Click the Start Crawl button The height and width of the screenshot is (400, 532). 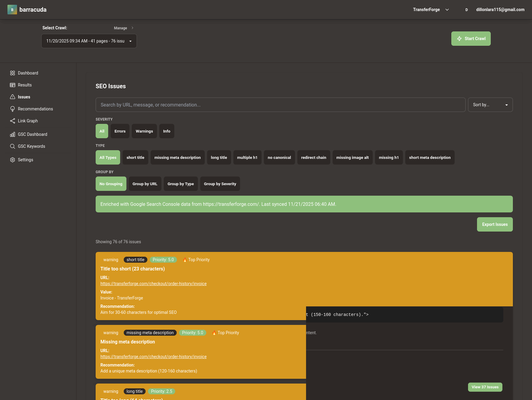[x=471, y=38]
